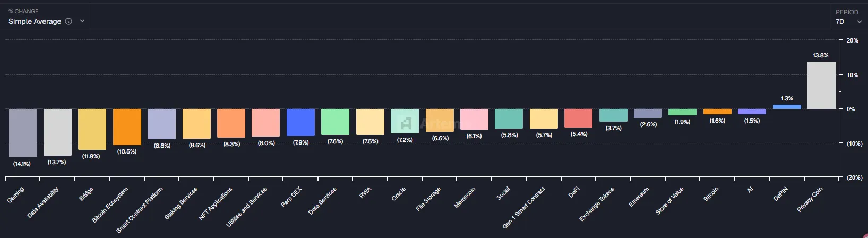Click the orange Bitcoin Ecosystem bar
Viewport: 868px width, 238px height.
coord(127,126)
